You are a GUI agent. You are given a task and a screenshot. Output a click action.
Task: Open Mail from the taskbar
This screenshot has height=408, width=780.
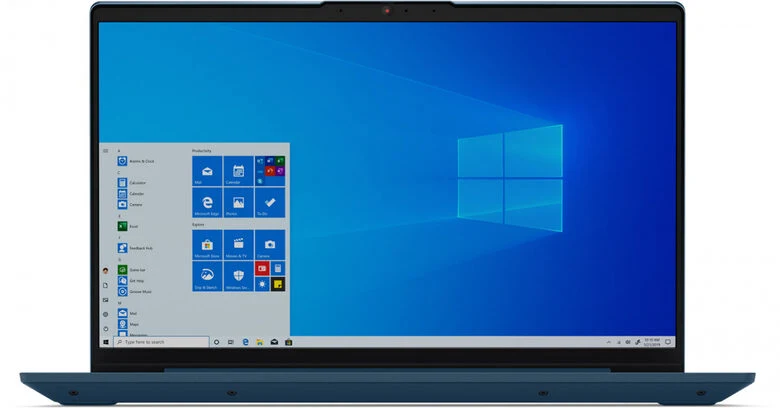click(x=274, y=342)
